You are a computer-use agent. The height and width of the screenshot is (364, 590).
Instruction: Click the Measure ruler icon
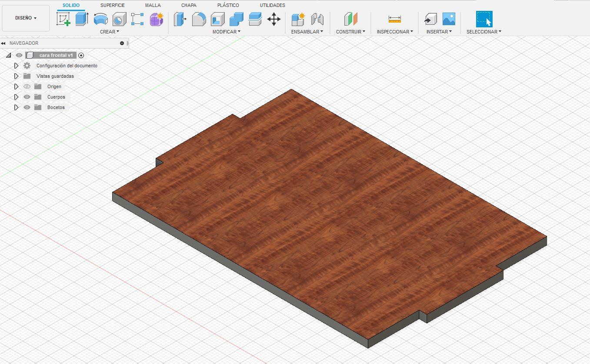[x=394, y=19]
